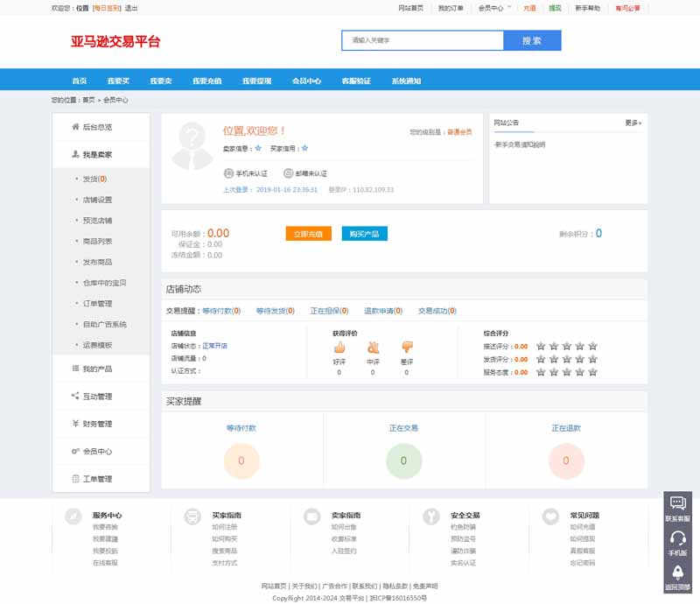Click the phone verification icon
This screenshot has width=700, height=604.
(228, 173)
